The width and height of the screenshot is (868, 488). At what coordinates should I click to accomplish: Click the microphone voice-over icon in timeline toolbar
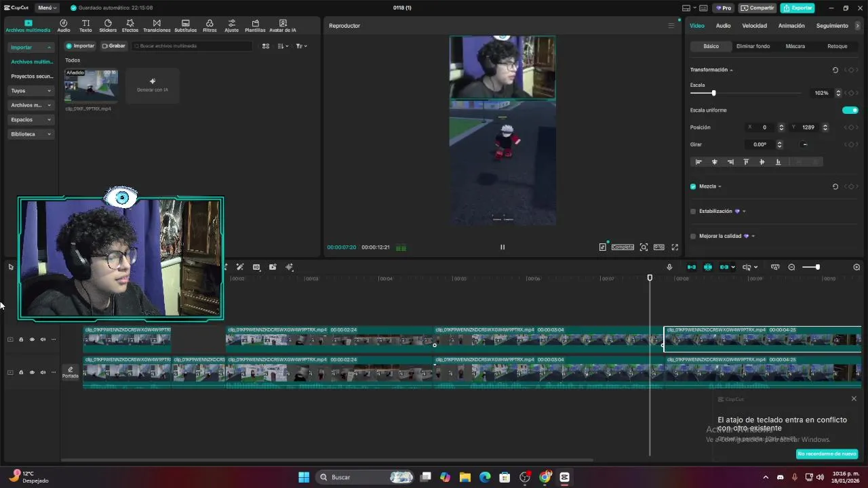669,267
